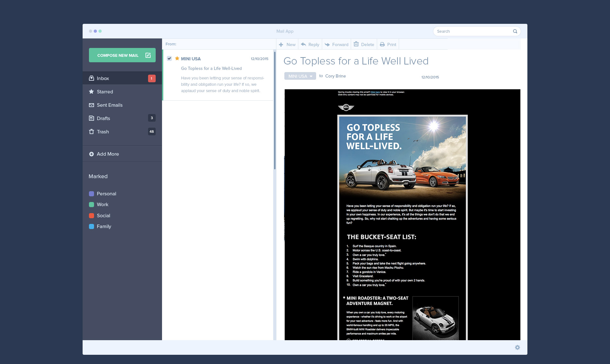Screen dimensions: 610x364
Task: Open the Drafts folder
Action: (122, 118)
